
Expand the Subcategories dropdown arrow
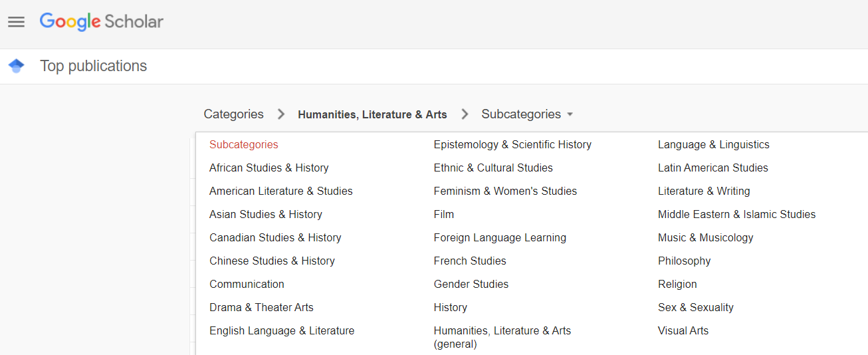(570, 114)
